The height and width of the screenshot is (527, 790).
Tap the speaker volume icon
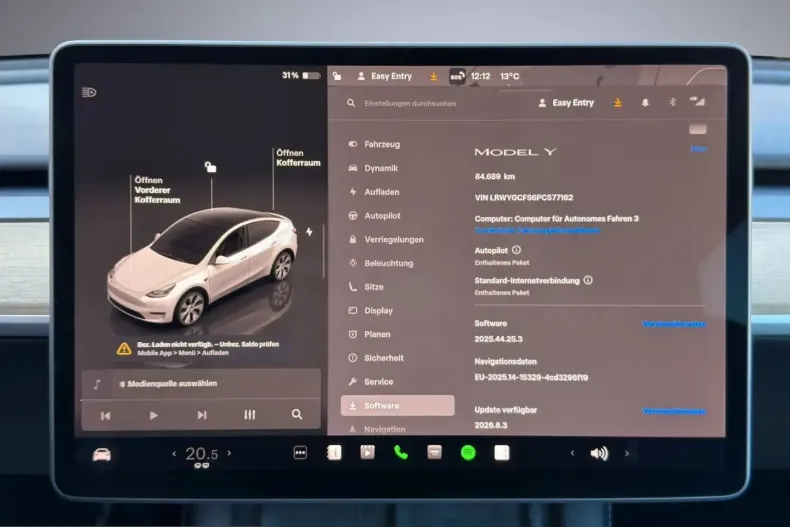click(599, 453)
